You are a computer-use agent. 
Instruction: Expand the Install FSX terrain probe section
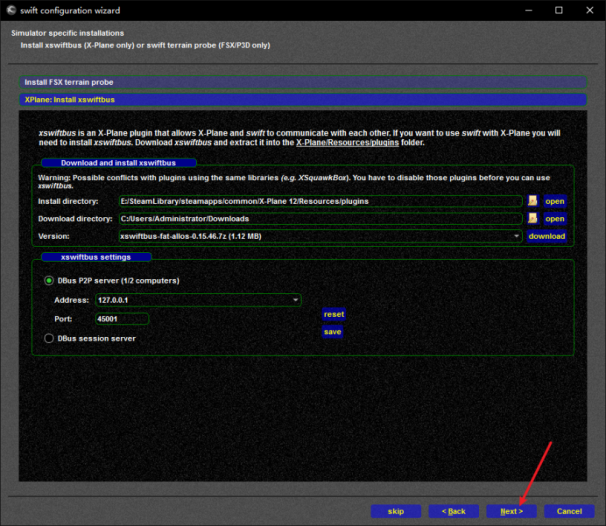pos(303,82)
